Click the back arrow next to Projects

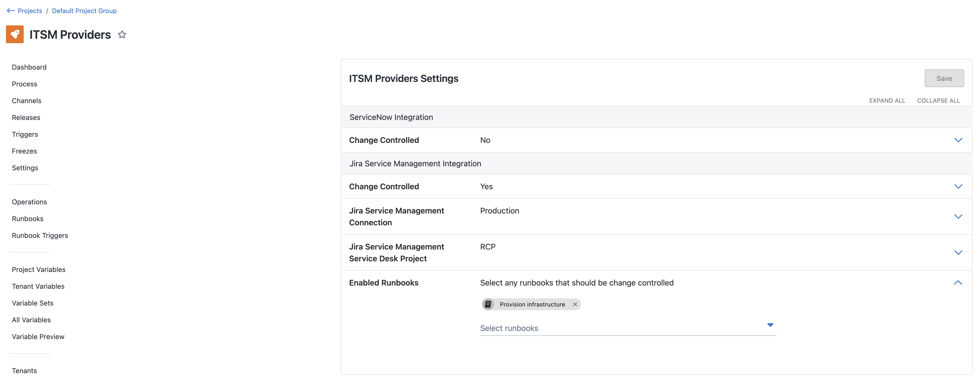(11, 11)
